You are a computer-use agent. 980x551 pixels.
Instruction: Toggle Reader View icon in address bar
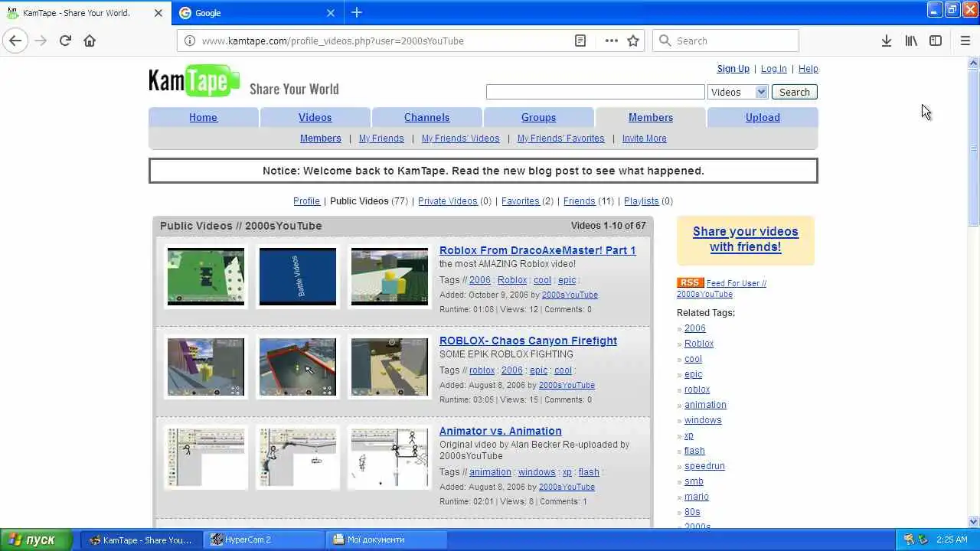(x=580, y=41)
